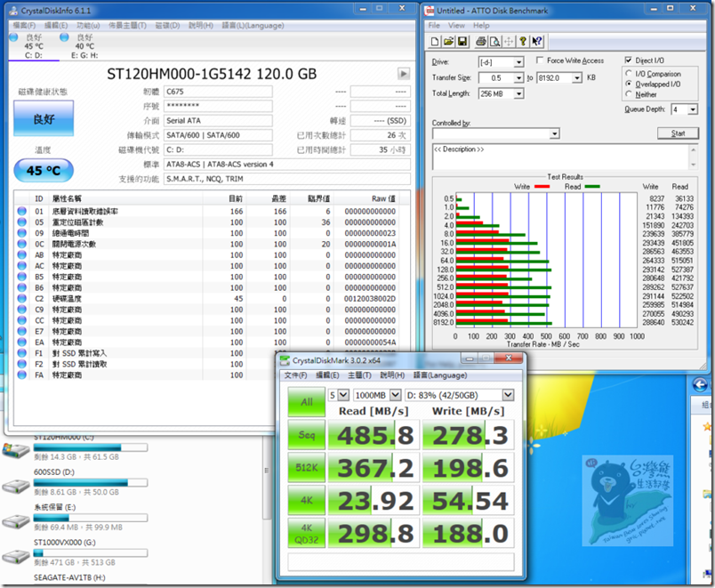
Task: Click the yellow question mark About icon
Action: 523,41
